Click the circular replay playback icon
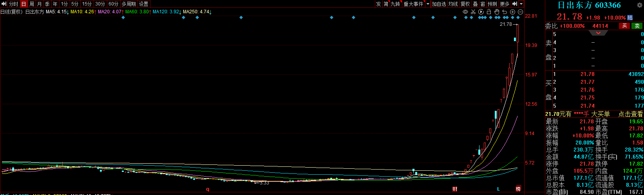 point(481,12)
